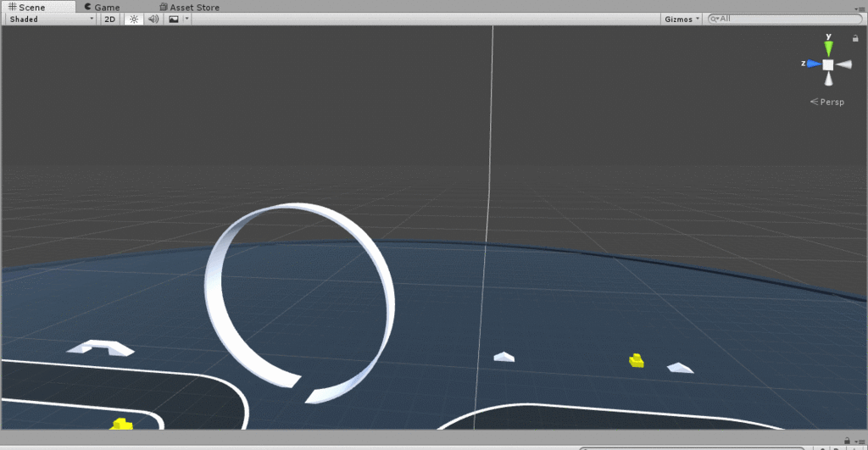The image size is (868, 450).
Task: Select the white loop ring object
Action: [299, 303]
